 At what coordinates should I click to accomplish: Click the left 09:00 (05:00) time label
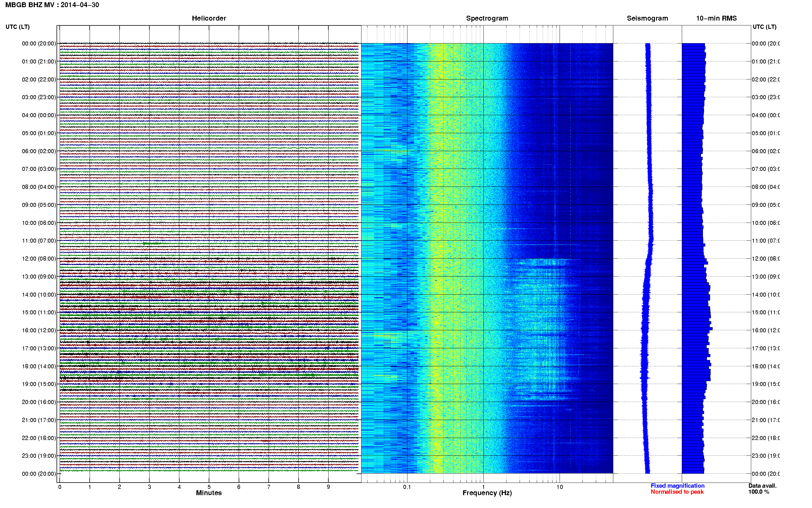pyautogui.click(x=39, y=205)
